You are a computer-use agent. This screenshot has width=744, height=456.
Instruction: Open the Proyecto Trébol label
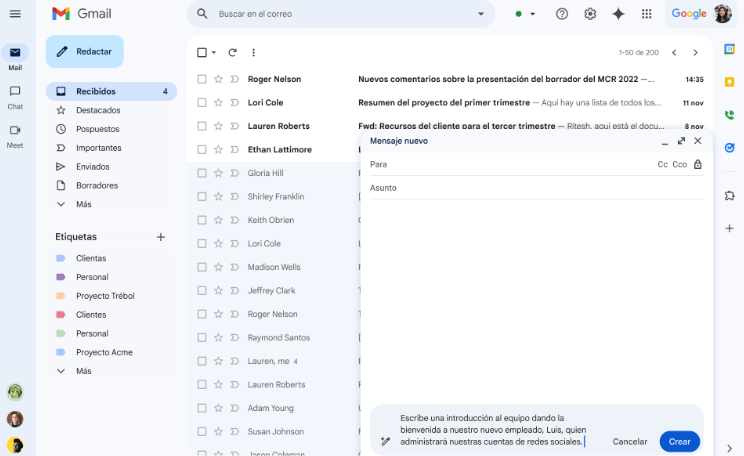click(x=105, y=296)
